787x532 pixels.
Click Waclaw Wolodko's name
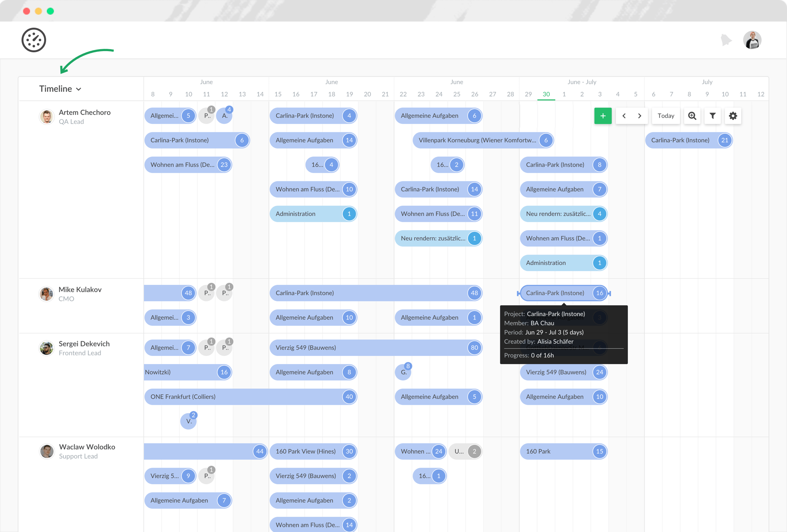87,447
